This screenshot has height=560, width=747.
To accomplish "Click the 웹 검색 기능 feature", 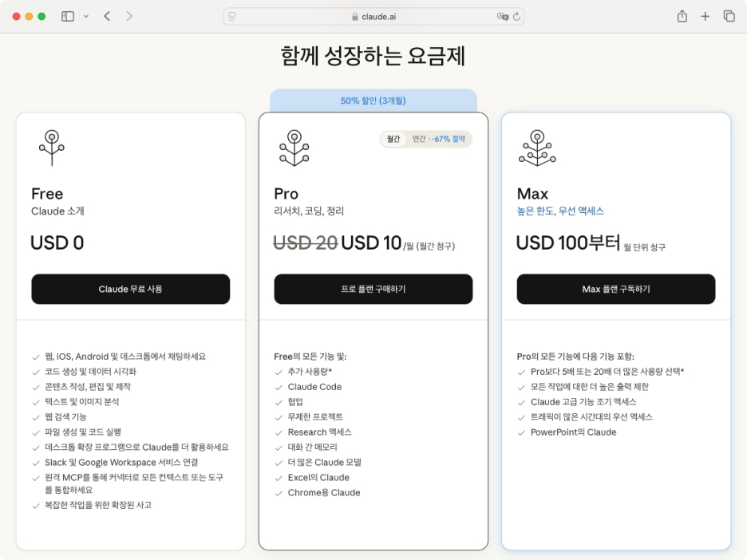I will [x=65, y=417].
